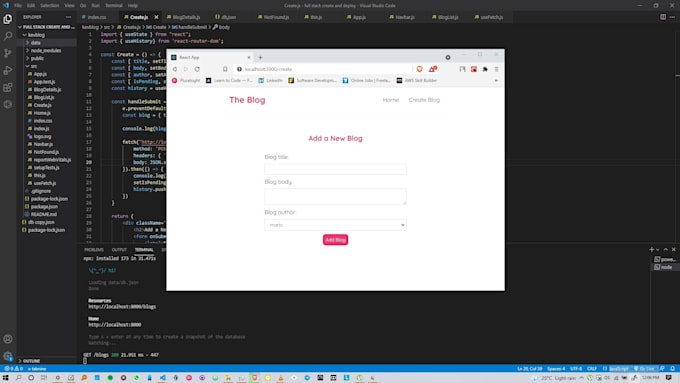
Task: Show more bookmarks dropdown arrow
Action: (496, 81)
